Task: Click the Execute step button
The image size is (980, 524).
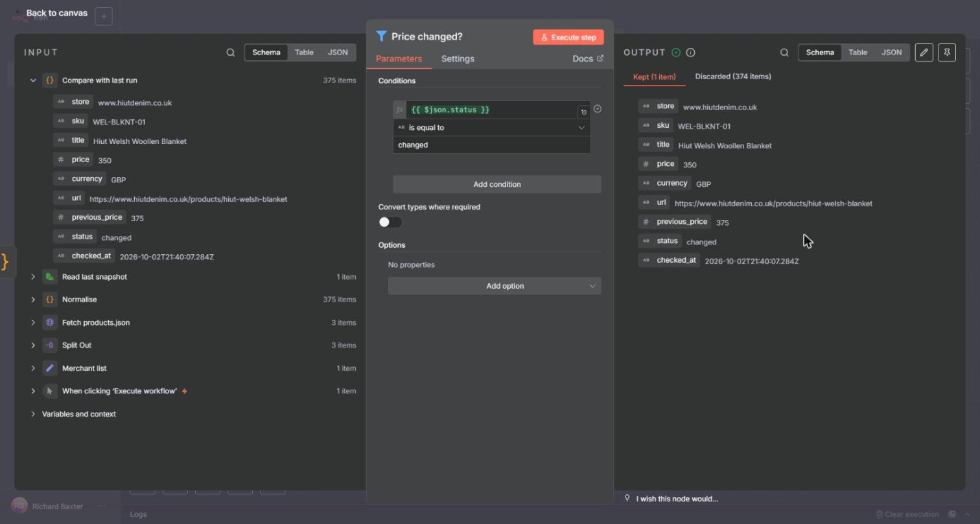Action: [568, 37]
